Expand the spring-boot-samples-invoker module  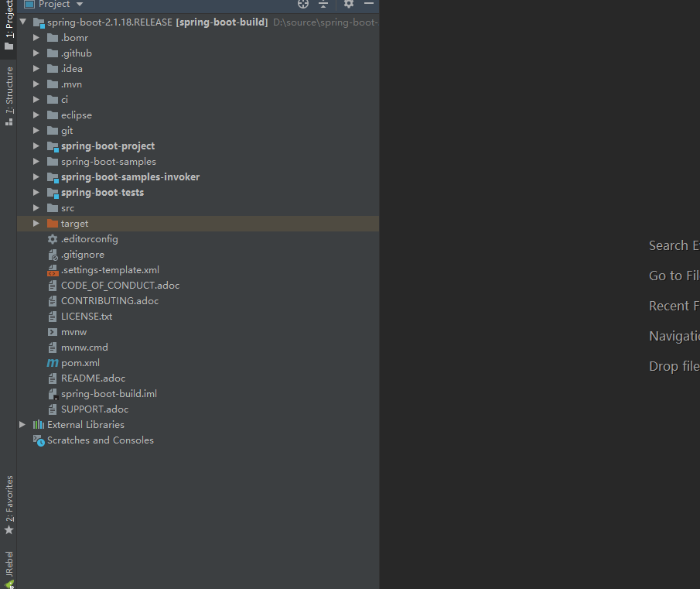click(x=36, y=176)
